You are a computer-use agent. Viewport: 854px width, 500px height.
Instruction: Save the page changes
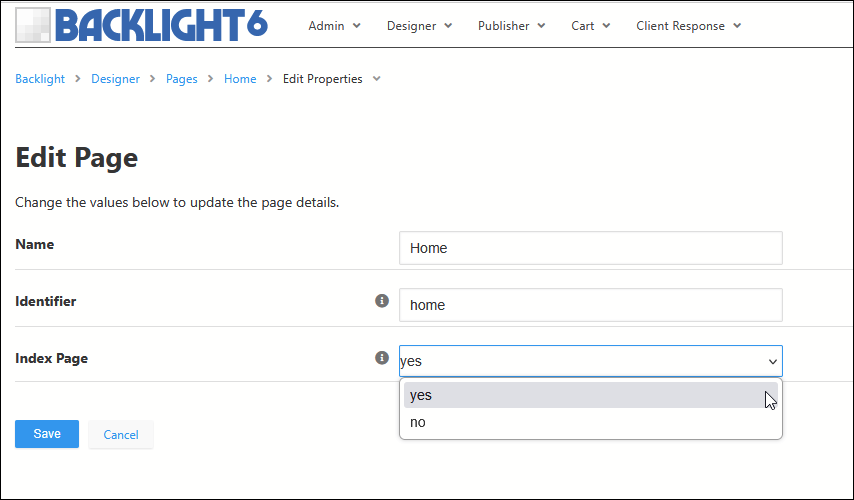click(47, 434)
